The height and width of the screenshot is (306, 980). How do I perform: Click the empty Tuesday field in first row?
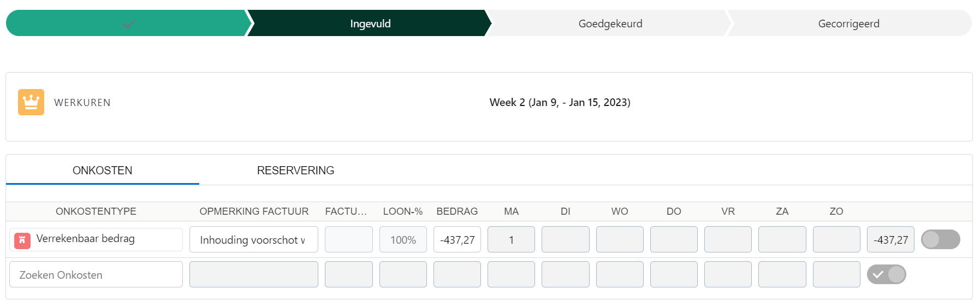(565, 239)
